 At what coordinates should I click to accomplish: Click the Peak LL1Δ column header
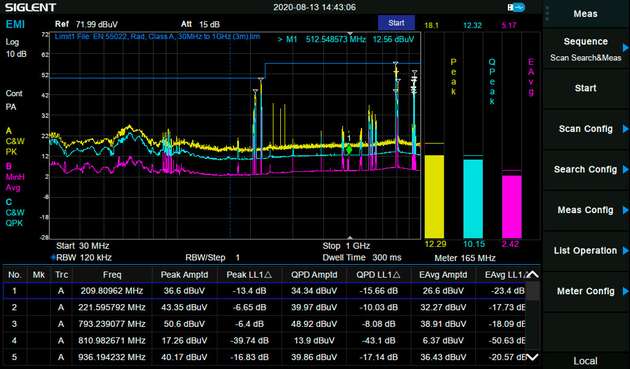pyautogui.click(x=249, y=275)
